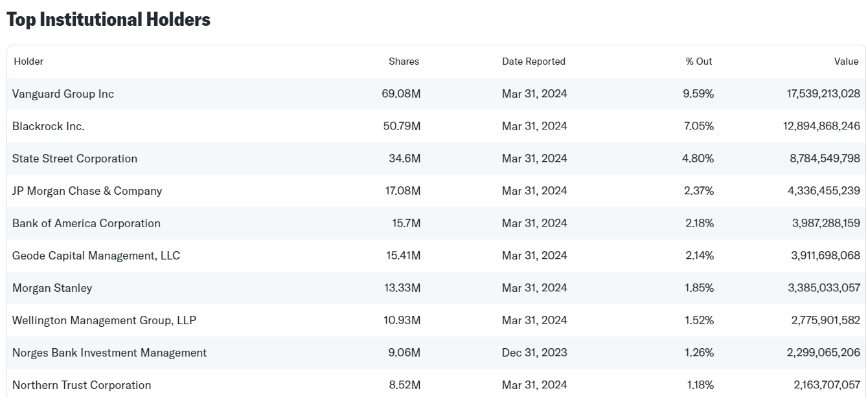Click the 17,539,213,028 value
868x398 pixels.
tap(823, 94)
